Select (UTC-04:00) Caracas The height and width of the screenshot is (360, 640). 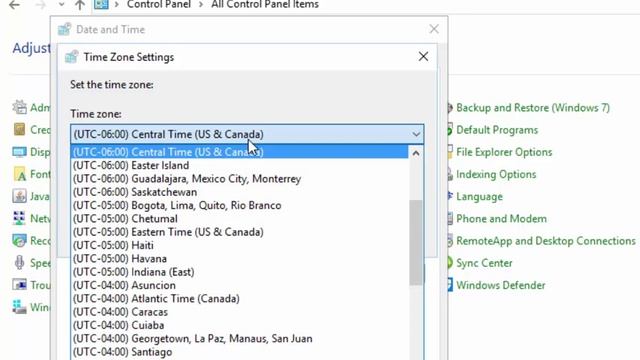click(x=240, y=312)
